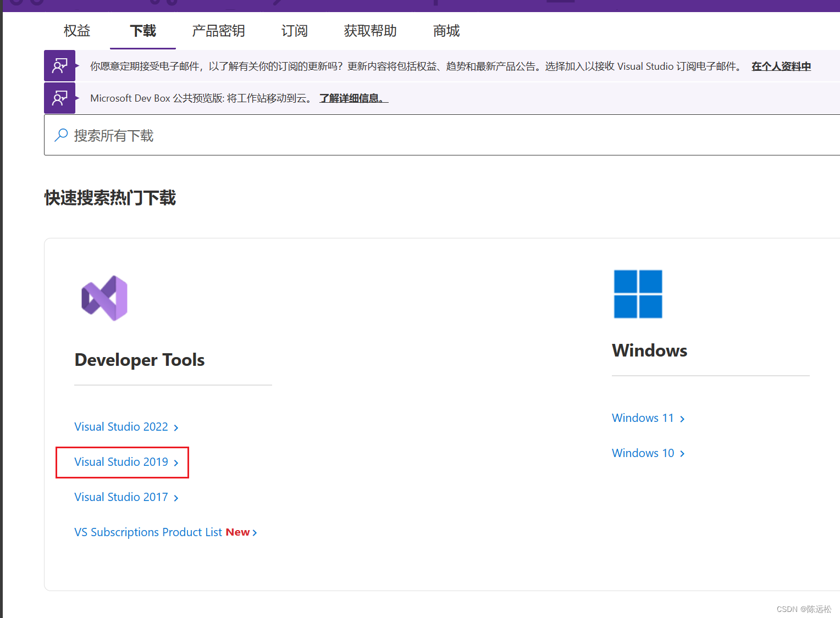
Task: Click the Dev Box announcement icon
Action: tap(59, 98)
